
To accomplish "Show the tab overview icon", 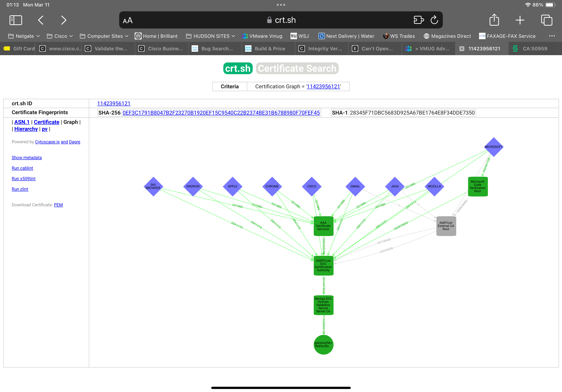I will pos(546,20).
